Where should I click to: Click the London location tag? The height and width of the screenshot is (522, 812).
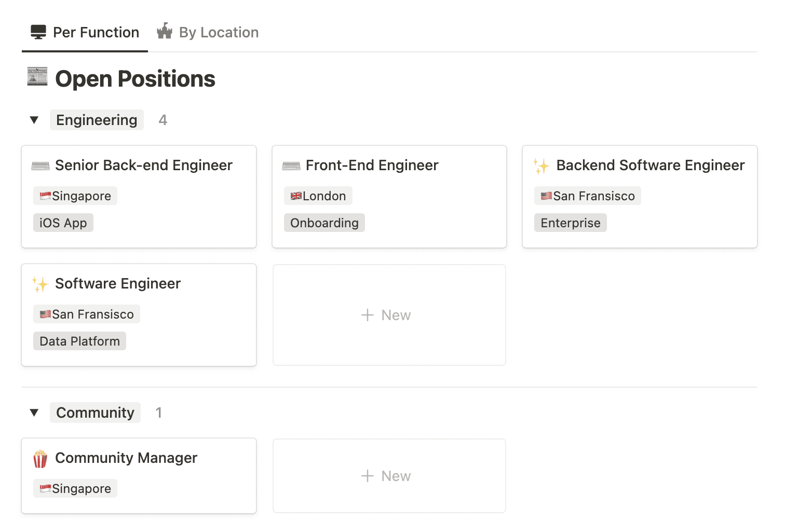(x=318, y=196)
